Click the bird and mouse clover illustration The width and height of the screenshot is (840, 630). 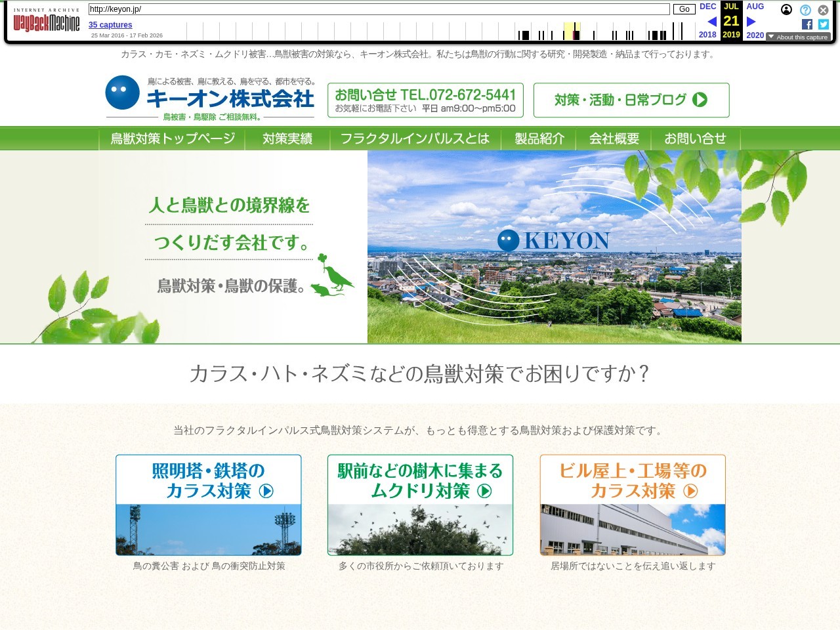click(x=333, y=276)
